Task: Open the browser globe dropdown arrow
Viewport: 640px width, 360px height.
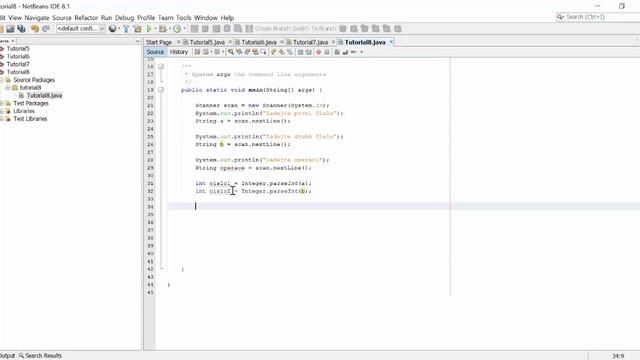Action: (119, 29)
